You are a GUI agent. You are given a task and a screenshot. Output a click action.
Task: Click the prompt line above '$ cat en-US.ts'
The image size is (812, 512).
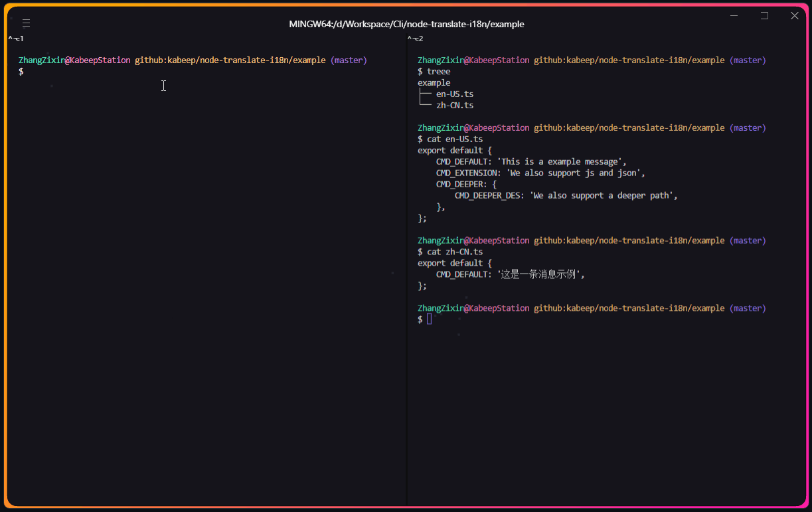tap(592, 128)
